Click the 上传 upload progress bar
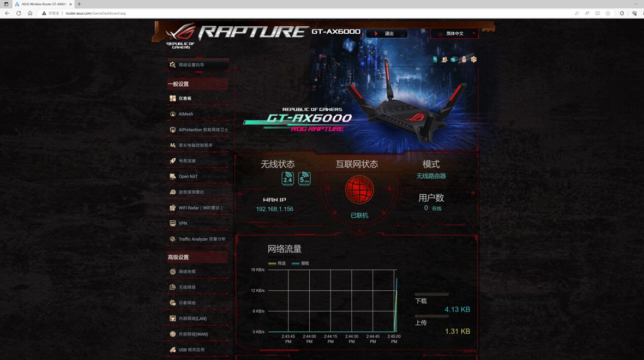The image size is (644, 360). click(432, 316)
